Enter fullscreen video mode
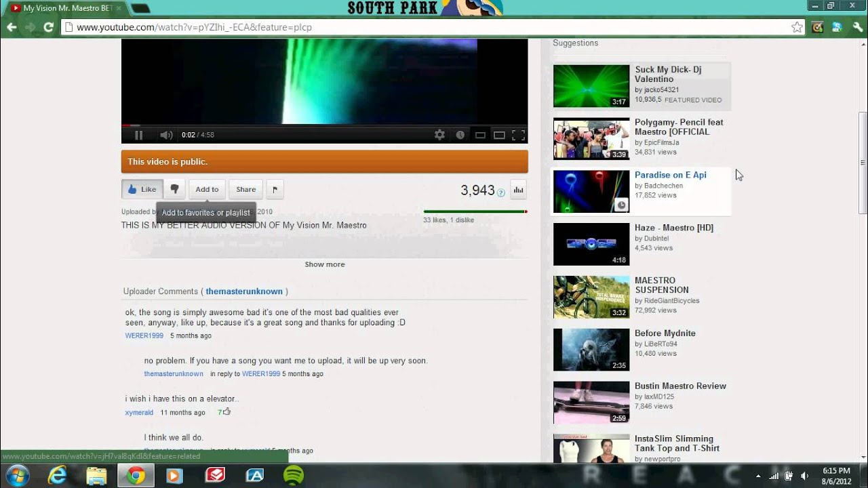The height and width of the screenshot is (488, 868). coord(518,135)
